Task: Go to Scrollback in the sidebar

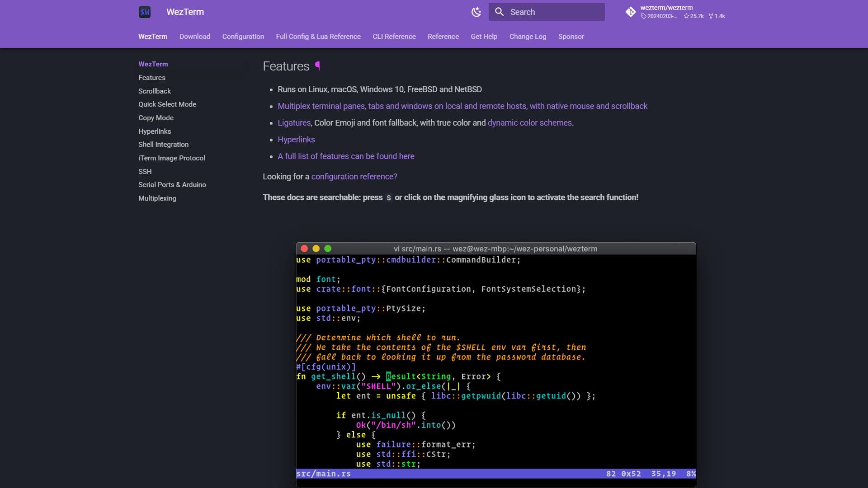Action: point(155,91)
